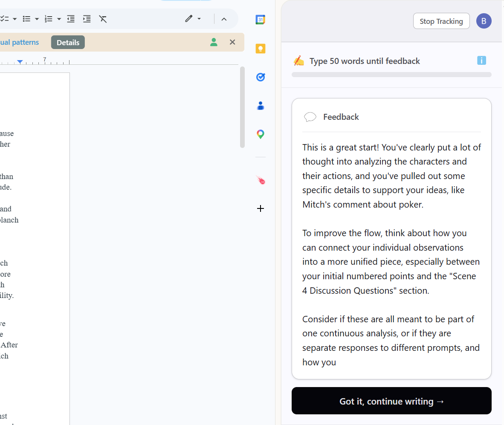Click the 'Consider if these are all' paragraph

[x=391, y=341]
